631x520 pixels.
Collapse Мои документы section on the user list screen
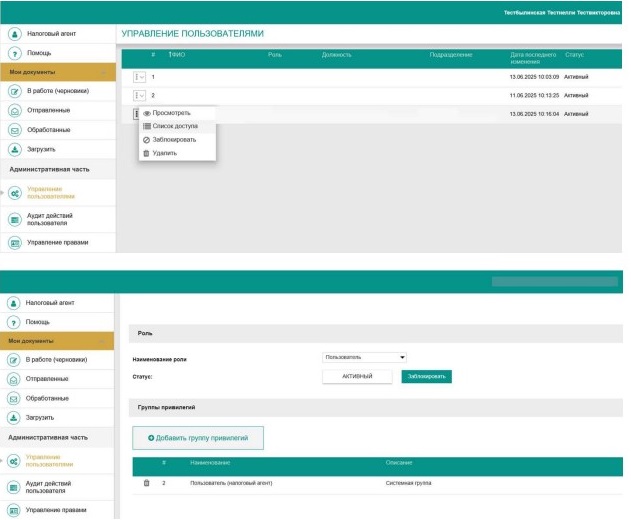coord(103,72)
